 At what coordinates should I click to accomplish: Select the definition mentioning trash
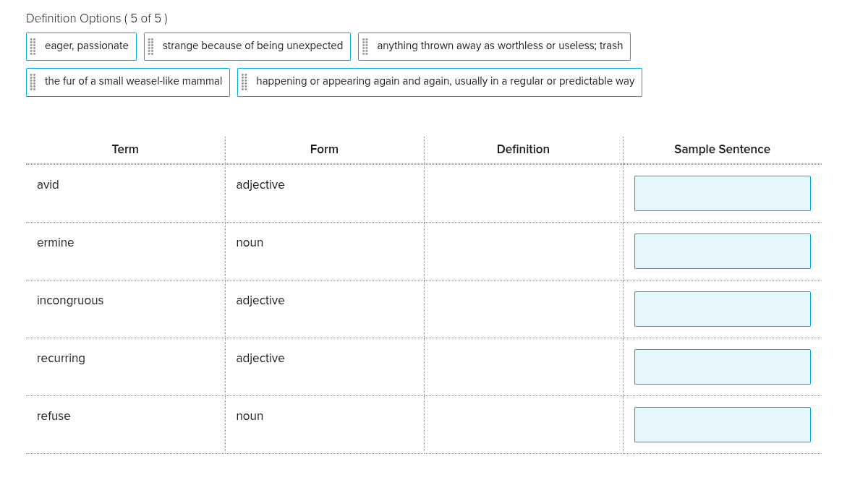[x=499, y=46]
